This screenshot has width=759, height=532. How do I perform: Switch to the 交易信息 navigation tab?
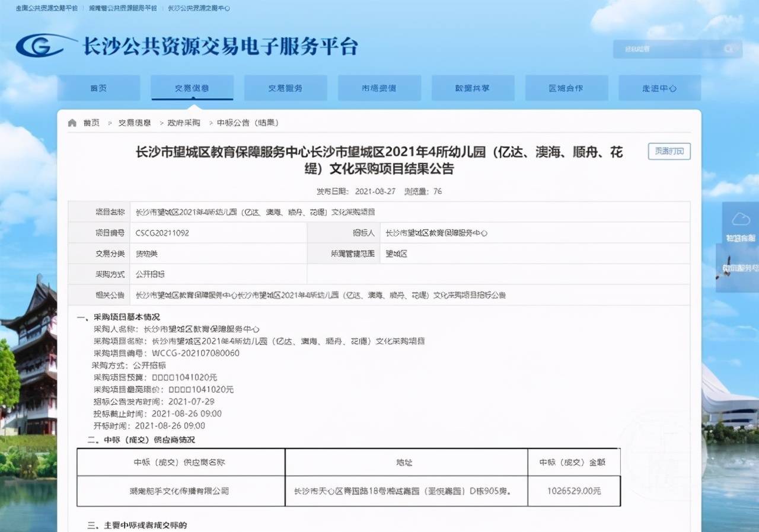point(192,88)
